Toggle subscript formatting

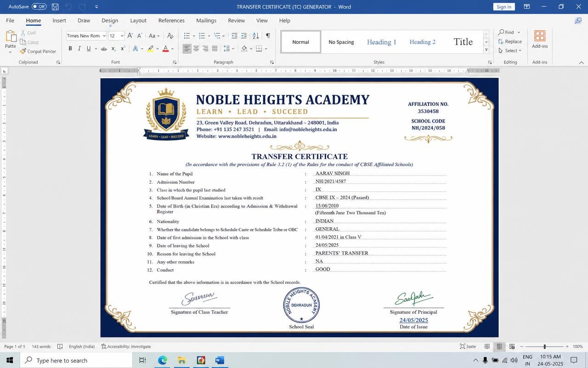click(x=113, y=48)
